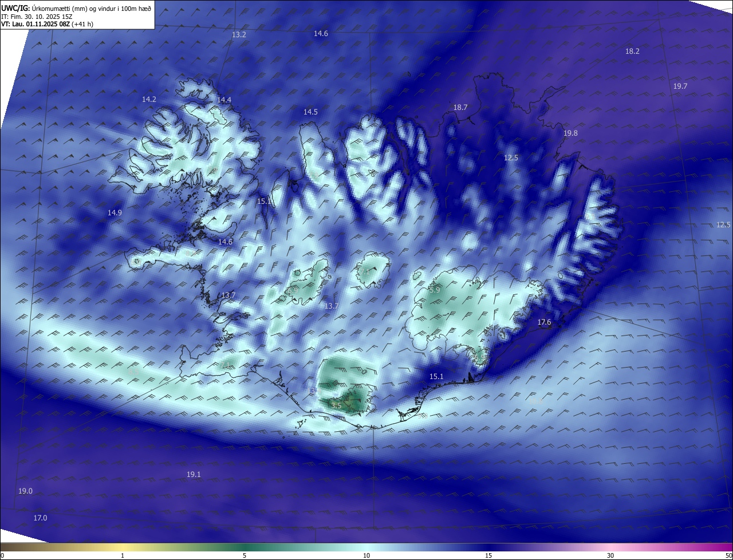Click the map value 18.2
The width and height of the screenshot is (733, 560).
coord(632,52)
